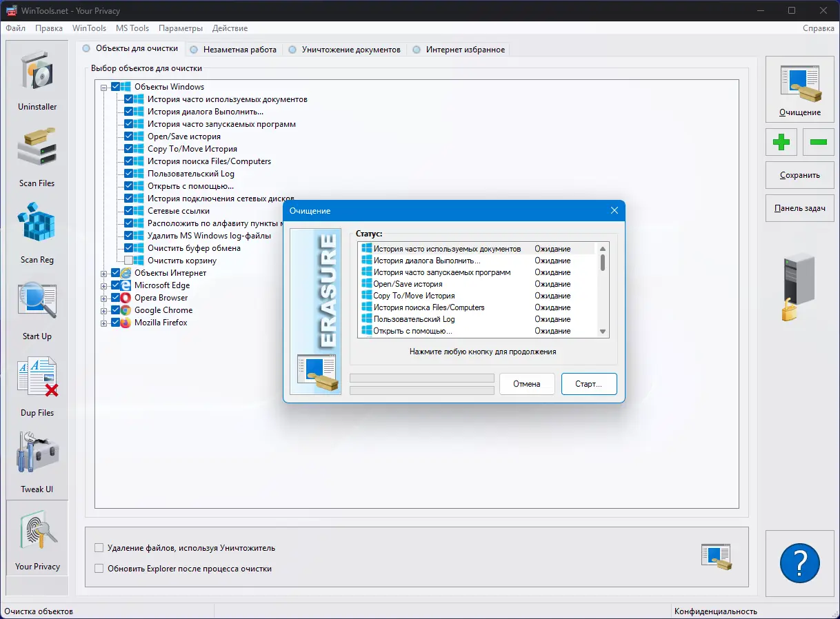Screen dimensions: 840x619
Task: Switch to Интернет избранное tab
Action: click(459, 50)
